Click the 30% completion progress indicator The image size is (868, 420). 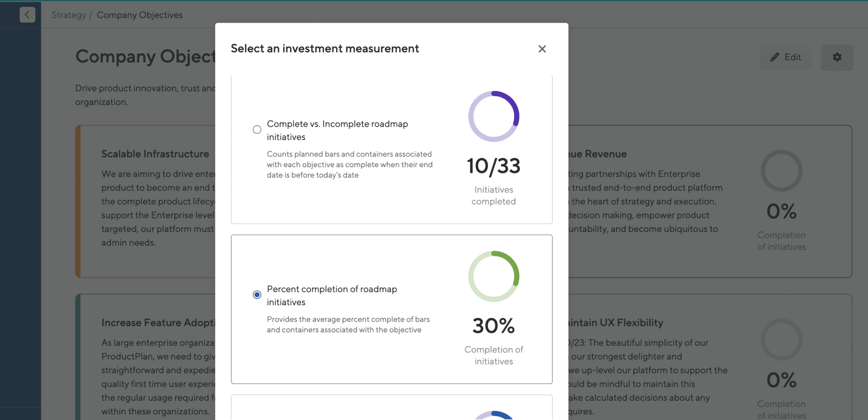493,325
